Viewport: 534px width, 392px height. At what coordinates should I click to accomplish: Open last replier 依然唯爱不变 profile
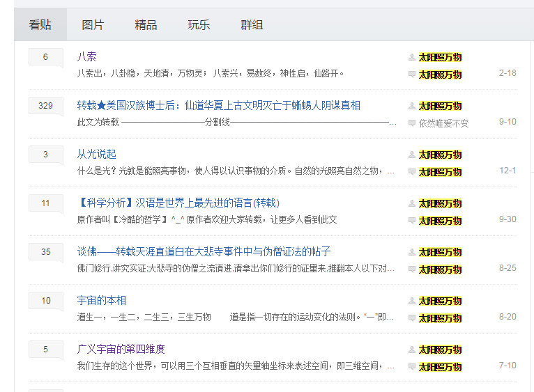pyautogui.click(x=444, y=123)
